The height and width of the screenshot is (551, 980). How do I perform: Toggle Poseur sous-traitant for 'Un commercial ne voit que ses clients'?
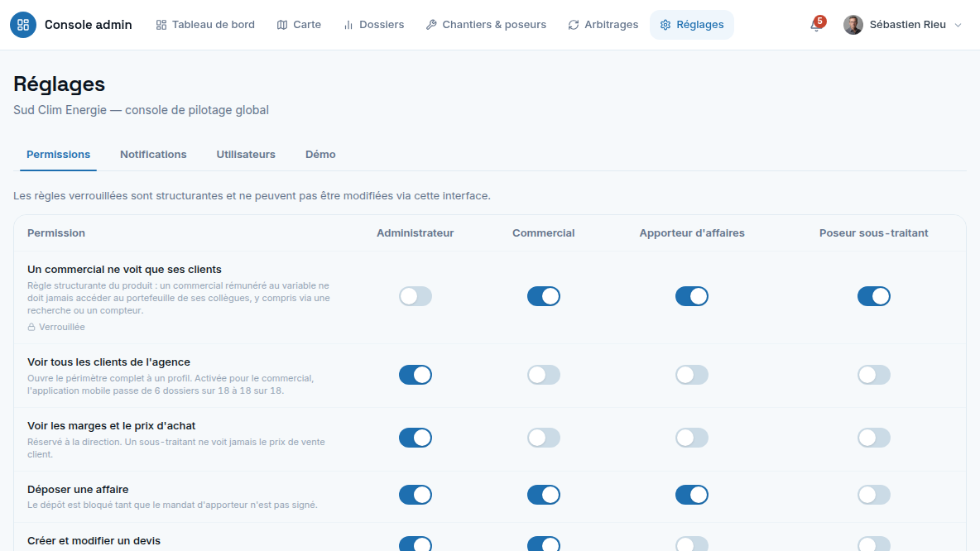pos(874,296)
